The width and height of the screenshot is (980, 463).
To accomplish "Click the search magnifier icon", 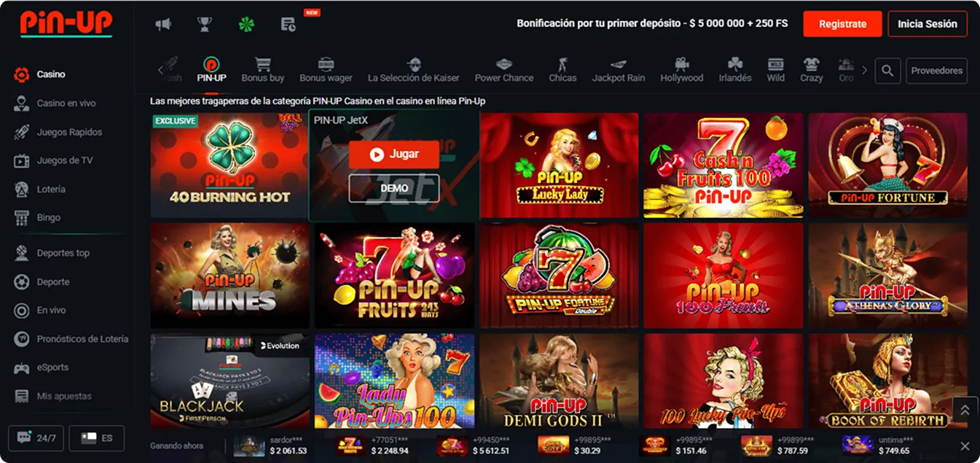I will 887,71.
